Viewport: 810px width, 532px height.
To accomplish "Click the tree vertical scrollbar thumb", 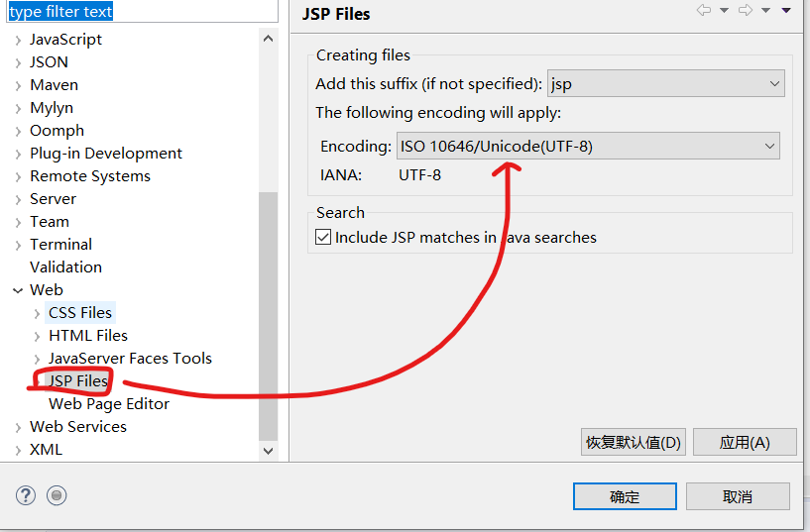I will click(x=268, y=316).
